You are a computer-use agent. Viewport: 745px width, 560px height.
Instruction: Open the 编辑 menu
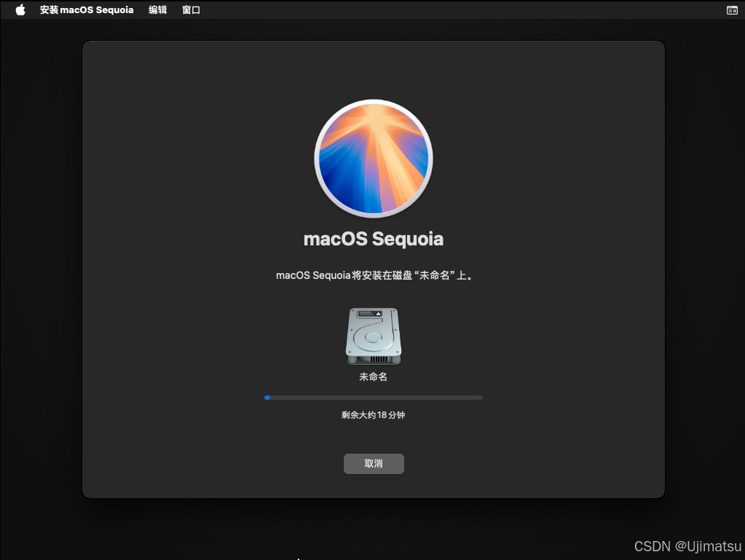coord(158,10)
